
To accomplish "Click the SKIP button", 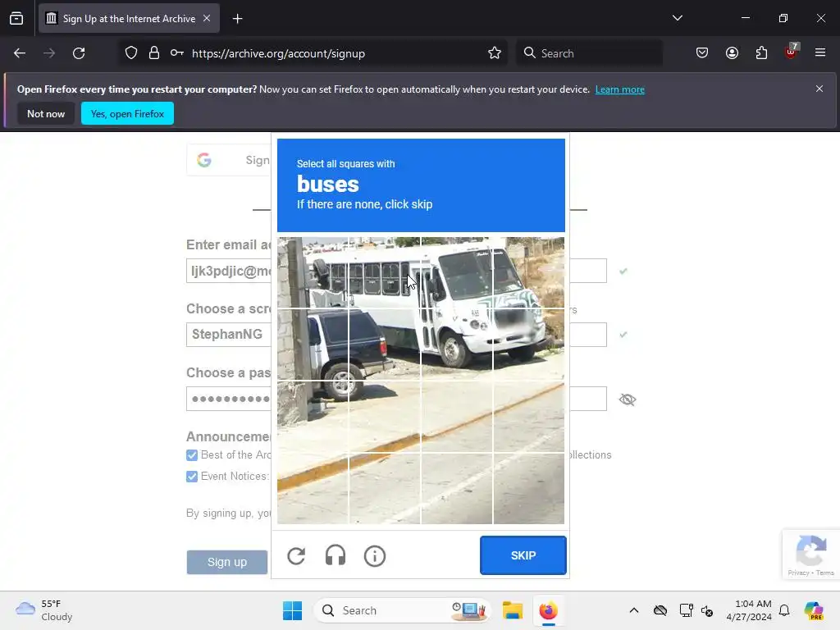I will (523, 555).
